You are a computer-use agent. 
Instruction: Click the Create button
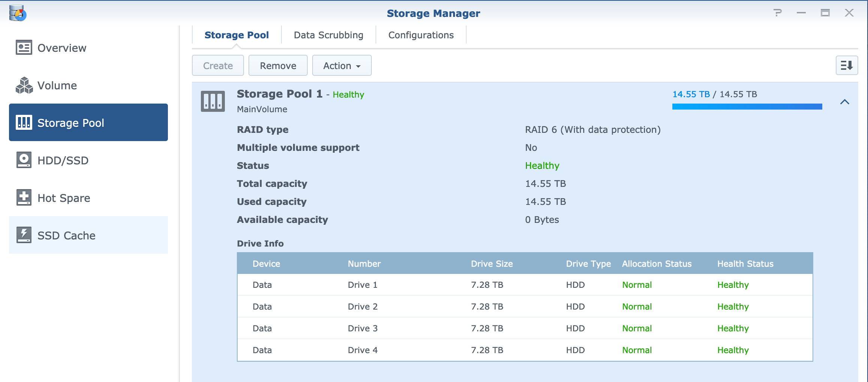(x=217, y=65)
